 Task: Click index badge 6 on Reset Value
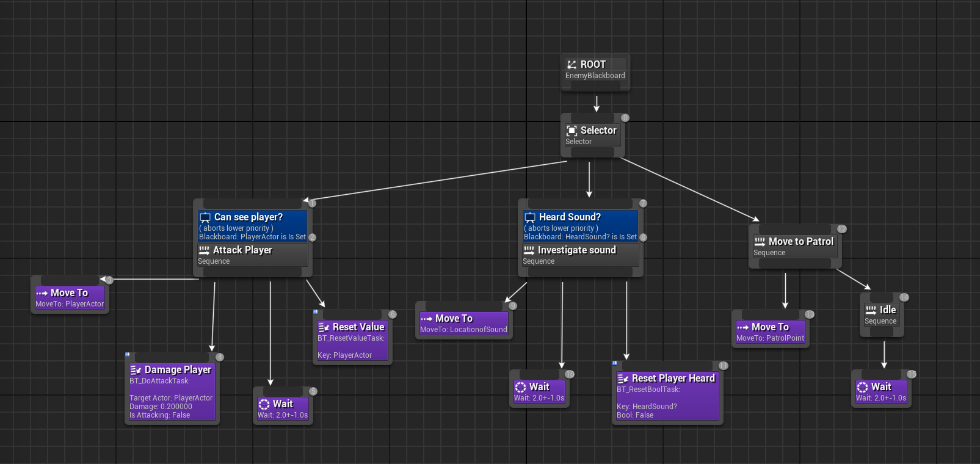click(393, 314)
